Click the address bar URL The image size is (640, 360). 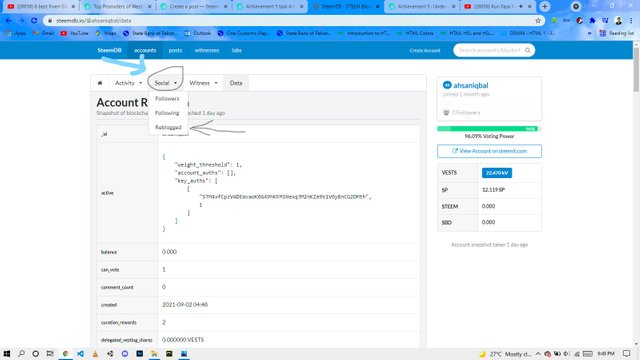pos(94,20)
